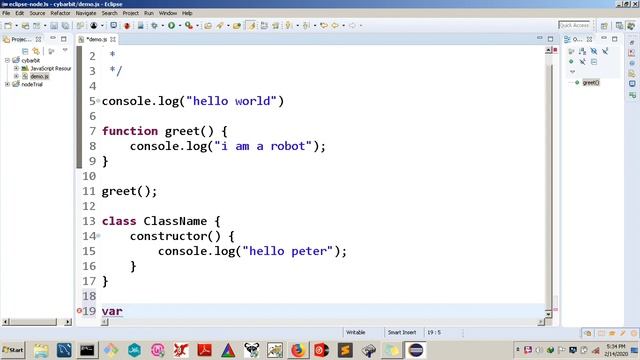Open the Source menu

pyautogui.click(x=37, y=13)
